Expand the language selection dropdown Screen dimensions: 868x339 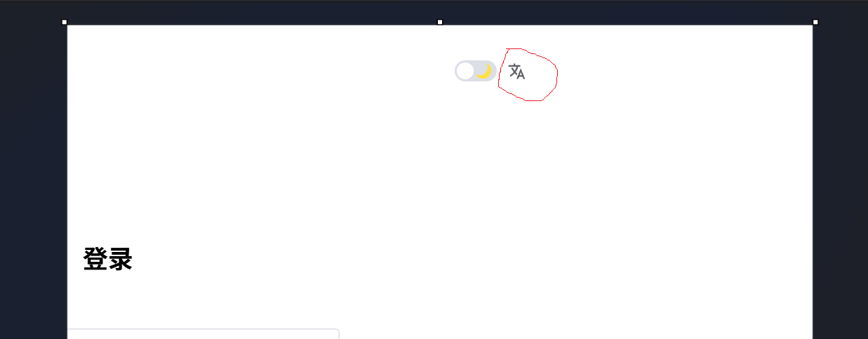(x=516, y=72)
